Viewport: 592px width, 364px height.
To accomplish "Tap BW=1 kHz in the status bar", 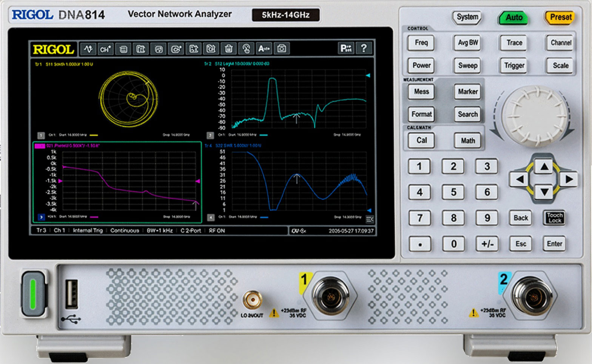I will click(160, 231).
